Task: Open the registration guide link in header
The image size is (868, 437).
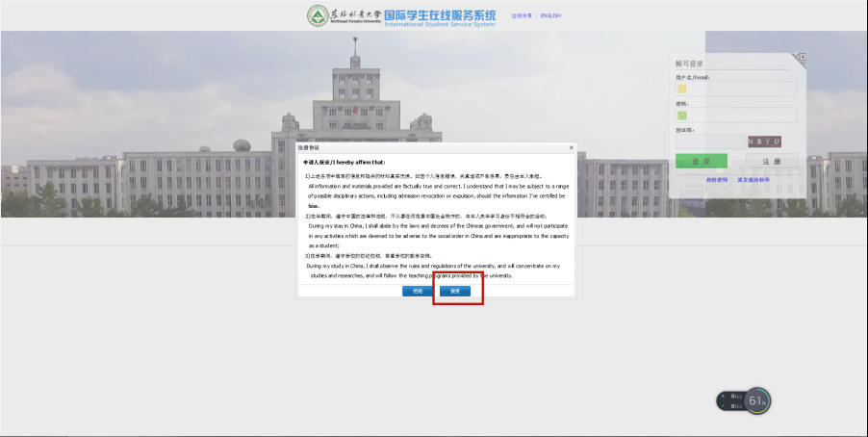Action: tap(522, 16)
